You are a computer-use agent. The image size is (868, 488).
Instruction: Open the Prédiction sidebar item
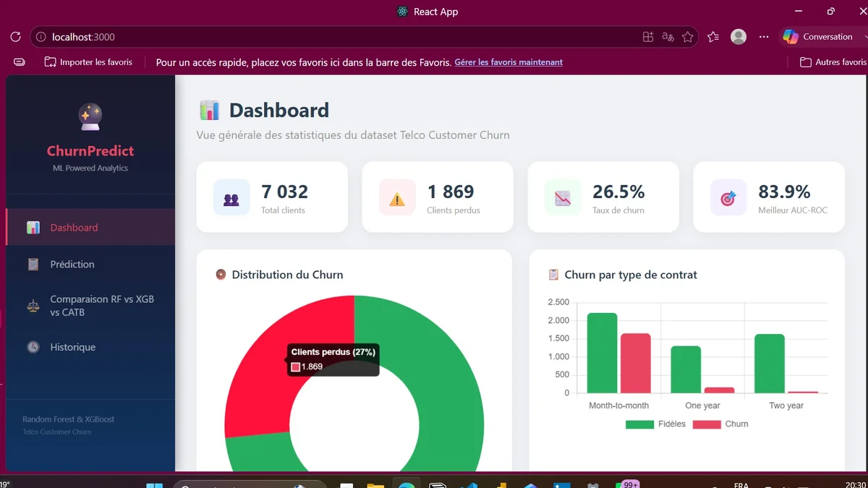tap(90, 265)
